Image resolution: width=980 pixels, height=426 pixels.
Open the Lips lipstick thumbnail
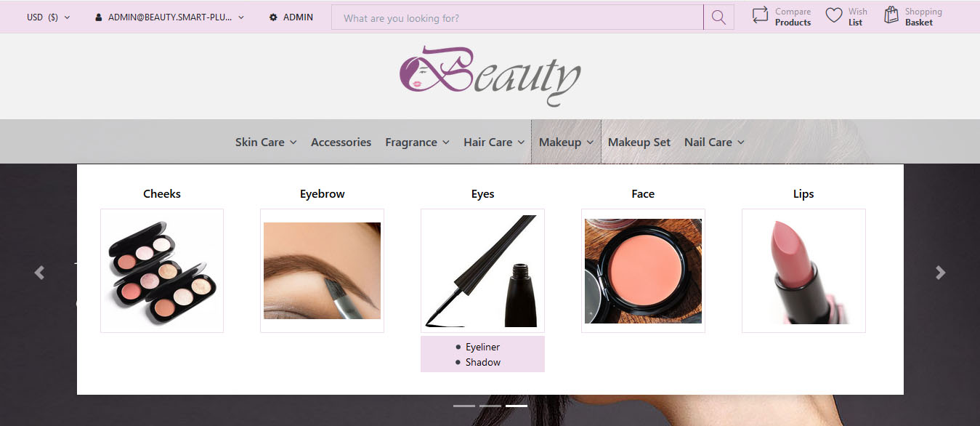(803, 271)
